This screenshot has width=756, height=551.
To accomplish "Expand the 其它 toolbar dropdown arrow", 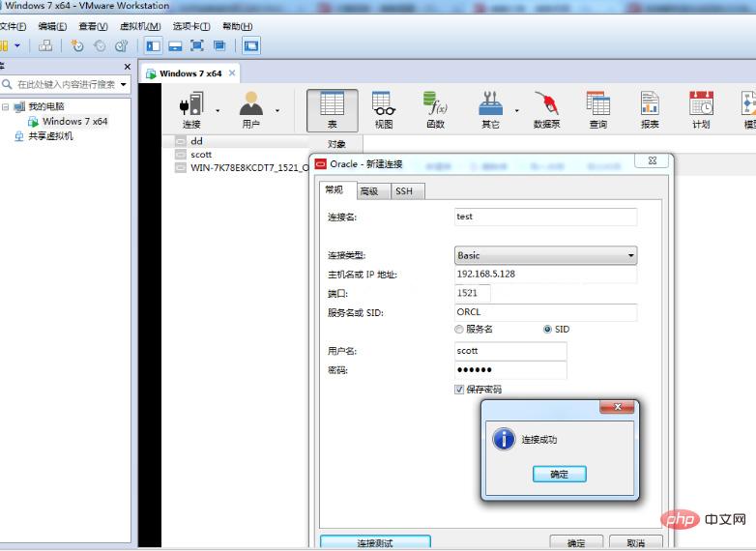I will pyautogui.click(x=517, y=110).
